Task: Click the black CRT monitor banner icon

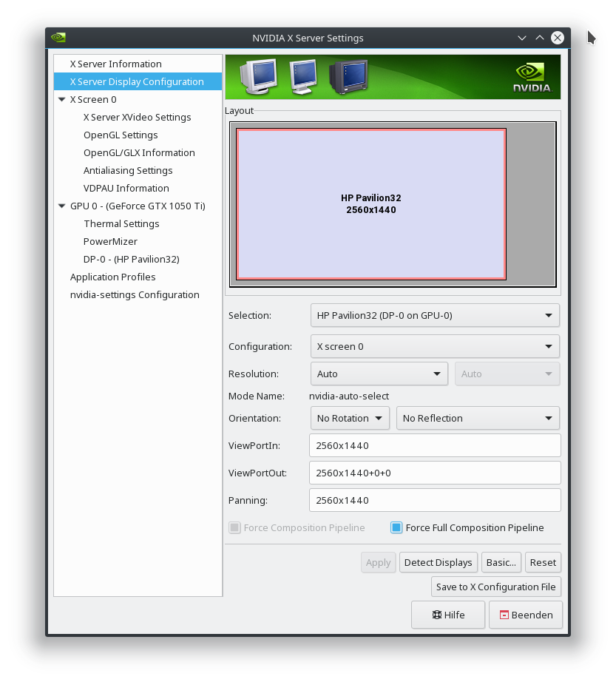Action: [x=348, y=76]
